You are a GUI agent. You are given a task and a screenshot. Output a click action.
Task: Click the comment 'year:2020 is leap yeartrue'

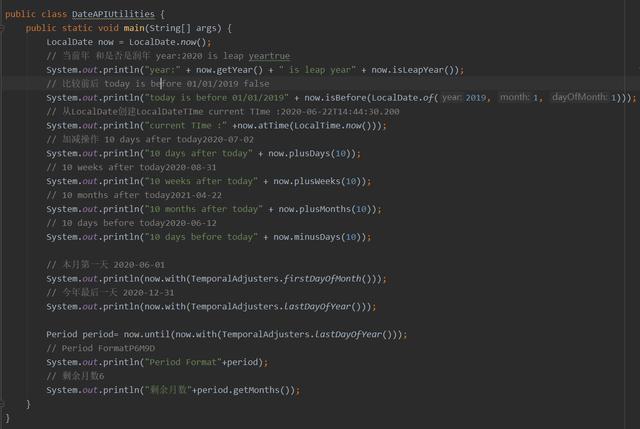(x=223, y=56)
